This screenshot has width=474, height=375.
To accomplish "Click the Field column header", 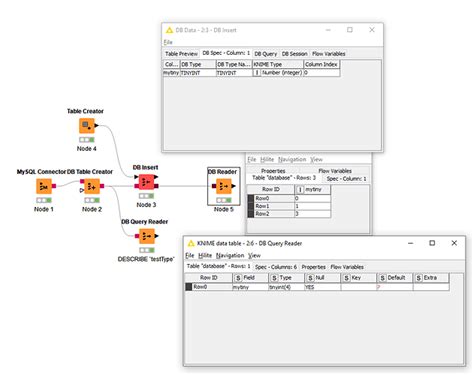I will click(250, 278).
